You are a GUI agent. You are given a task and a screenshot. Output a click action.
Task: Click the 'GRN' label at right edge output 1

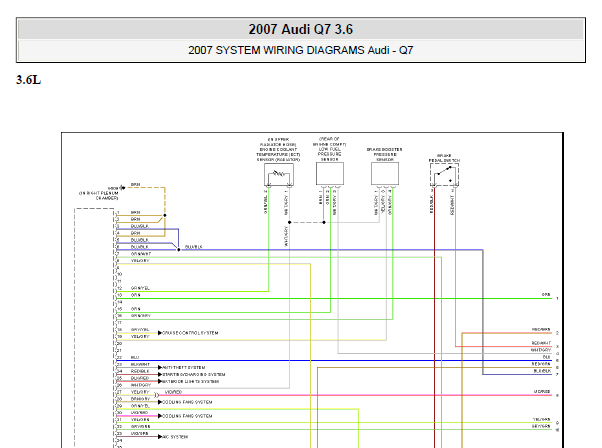(546, 294)
